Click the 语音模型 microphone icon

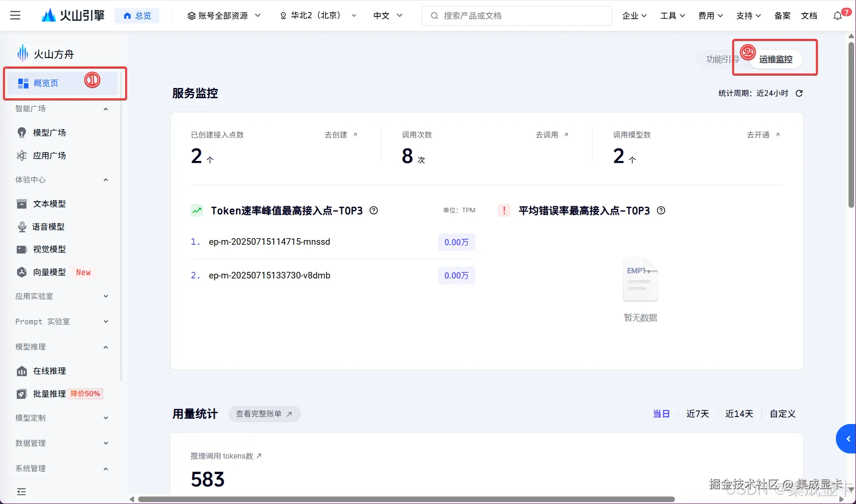tap(22, 226)
